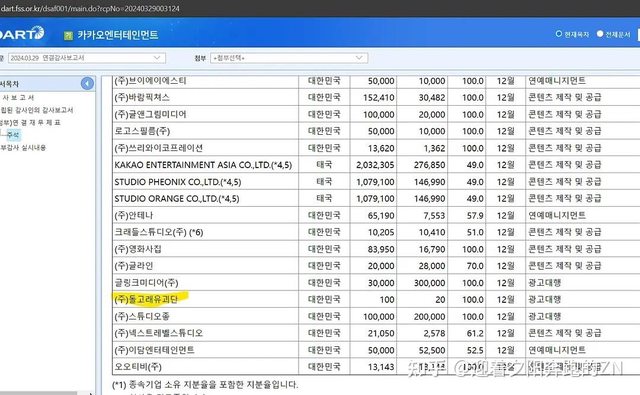This screenshot has width=640, height=395.
Task: Click the 카카오엔터테인먼트 company title
Action: pyautogui.click(x=118, y=35)
